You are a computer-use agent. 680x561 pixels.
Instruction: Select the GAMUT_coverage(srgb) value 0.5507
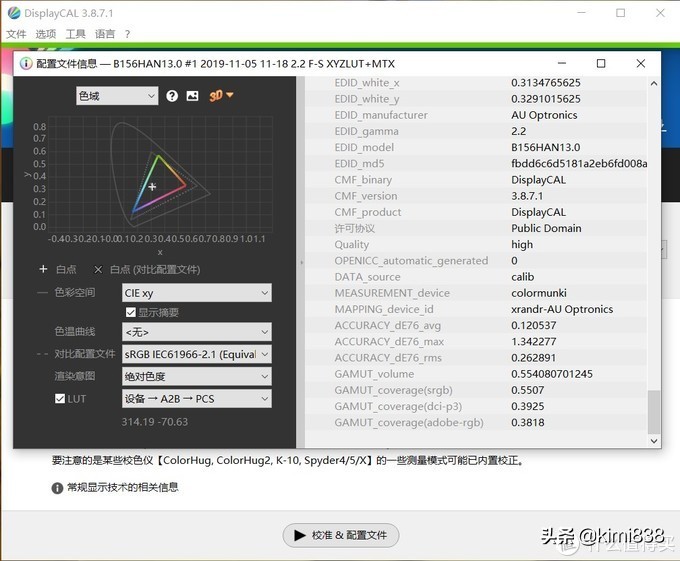tap(527, 390)
